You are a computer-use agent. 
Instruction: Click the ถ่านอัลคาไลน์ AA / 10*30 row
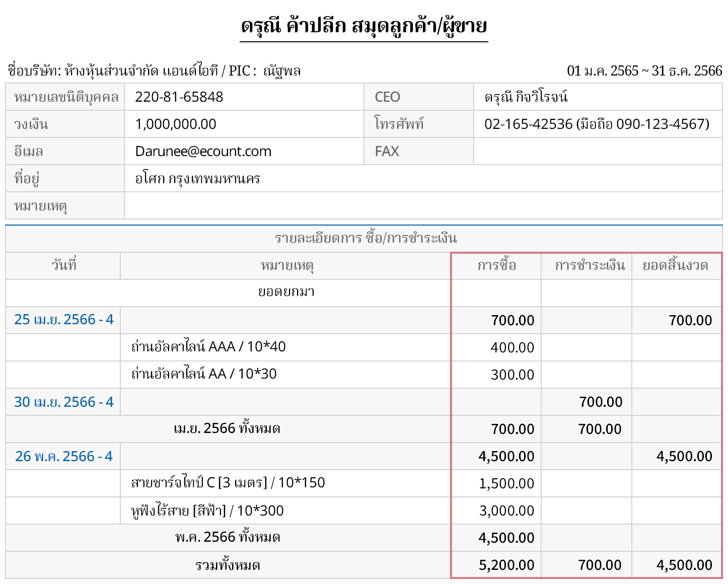pyautogui.click(x=204, y=374)
